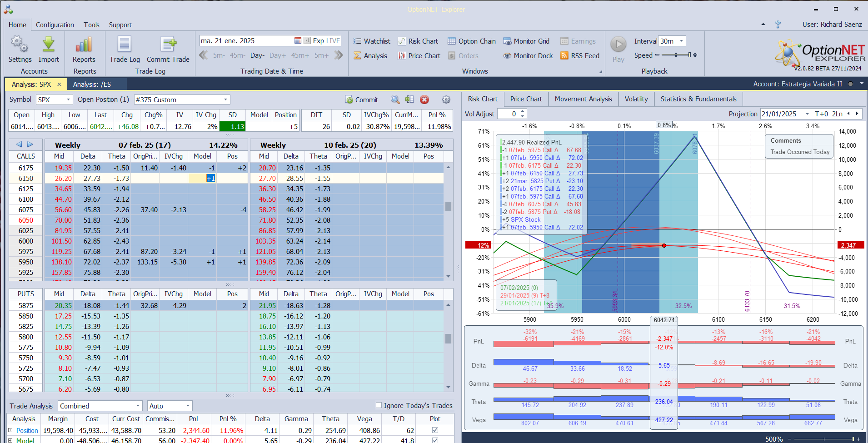
Task: Increase the Vol Adjust value
Action: pos(523,111)
